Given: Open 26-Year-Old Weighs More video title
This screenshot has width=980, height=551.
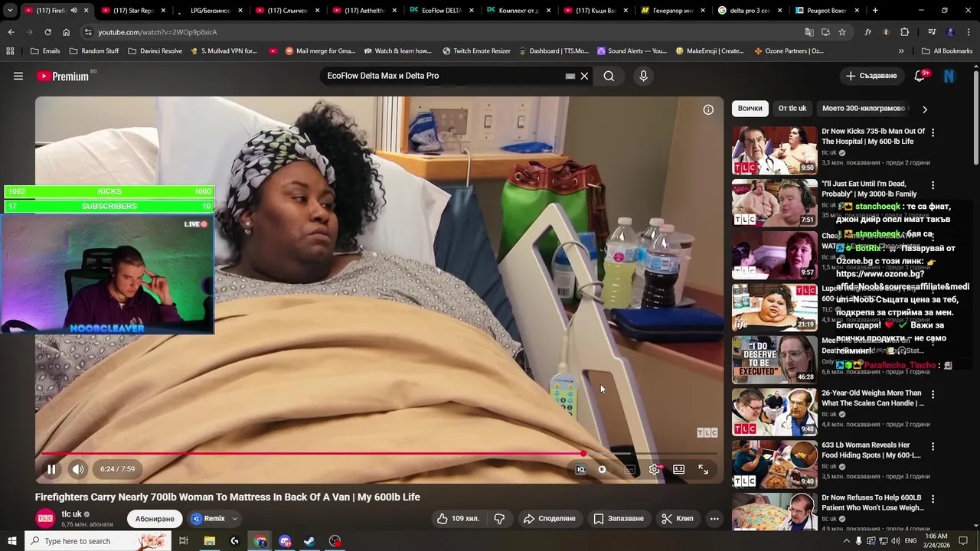Looking at the screenshot, I should point(873,398).
